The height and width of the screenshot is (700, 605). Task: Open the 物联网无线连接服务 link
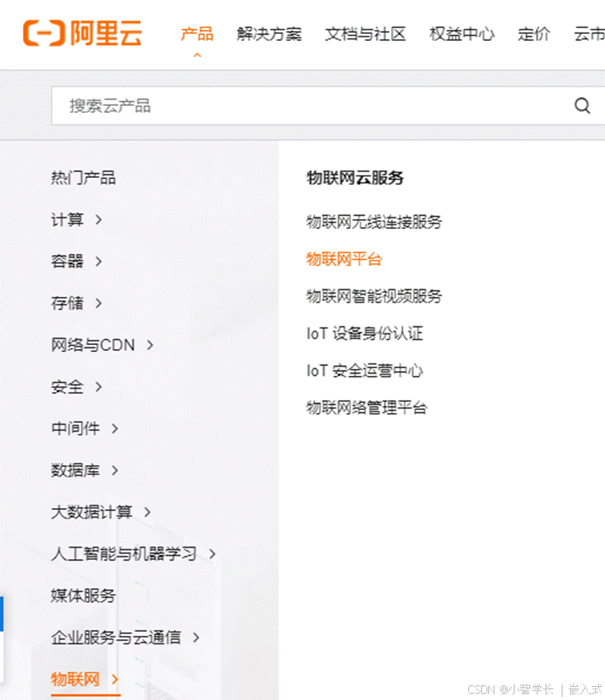pyautogui.click(x=374, y=222)
